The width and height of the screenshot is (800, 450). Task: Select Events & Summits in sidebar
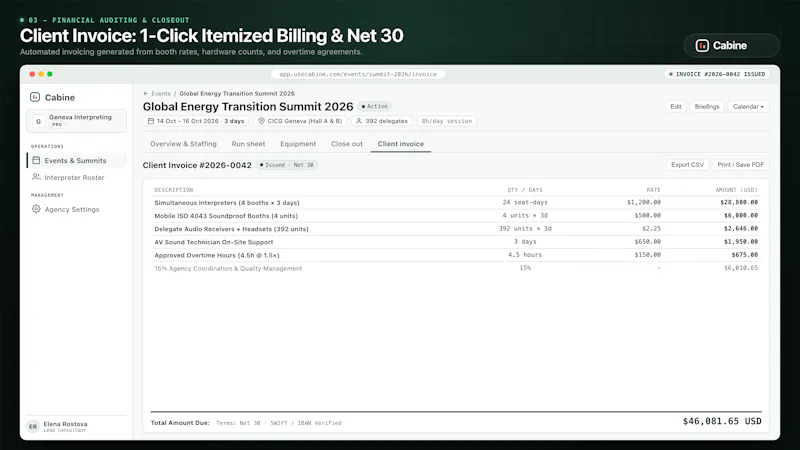[x=77, y=160]
